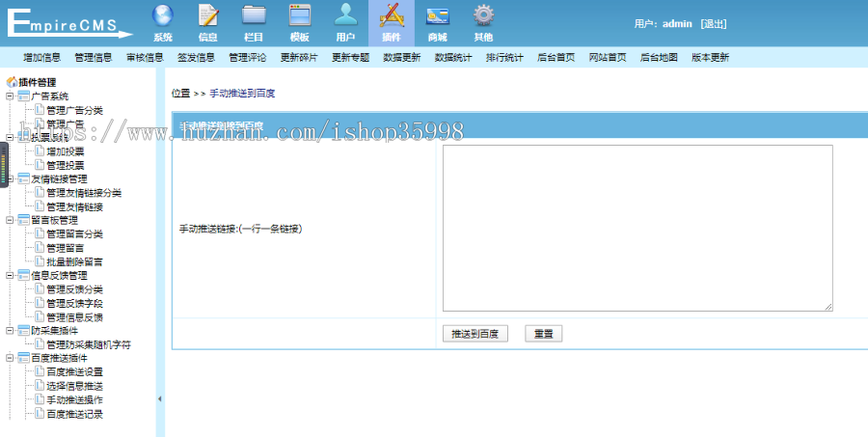This screenshot has height=437, width=868.
Task: Open 管理友情链接 in the tree
Action: click(x=74, y=206)
